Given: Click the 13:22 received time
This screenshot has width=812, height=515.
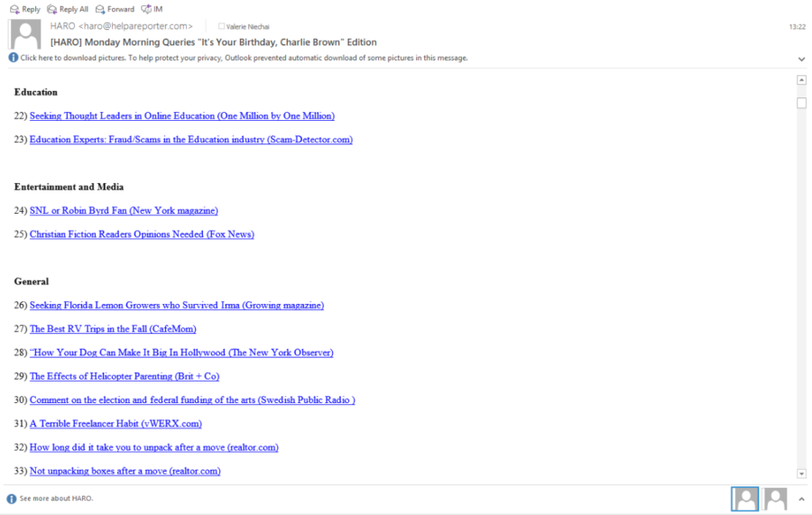Looking at the screenshot, I should coord(797,27).
